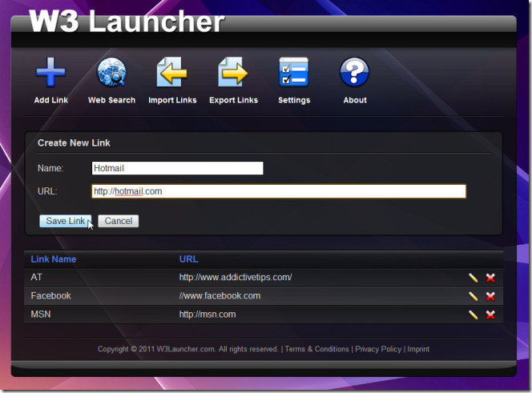
Task: Open Imprint footer link
Action: point(418,349)
